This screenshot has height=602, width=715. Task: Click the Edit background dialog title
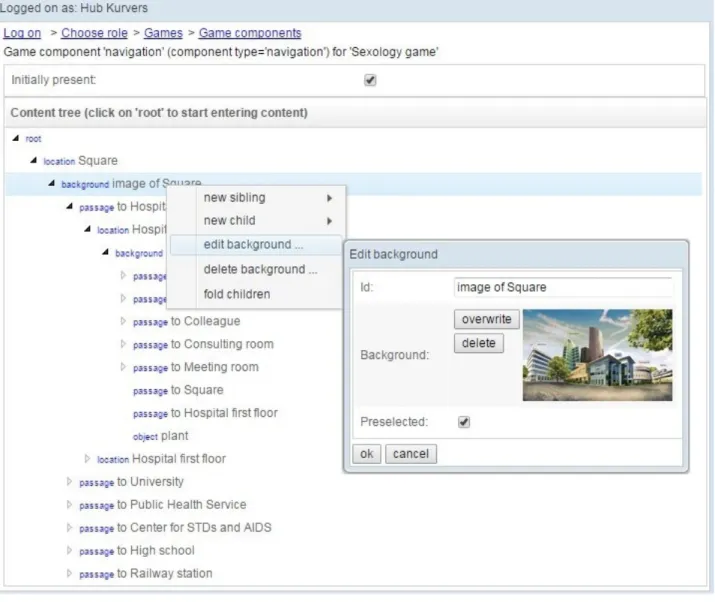click(394, 254)
